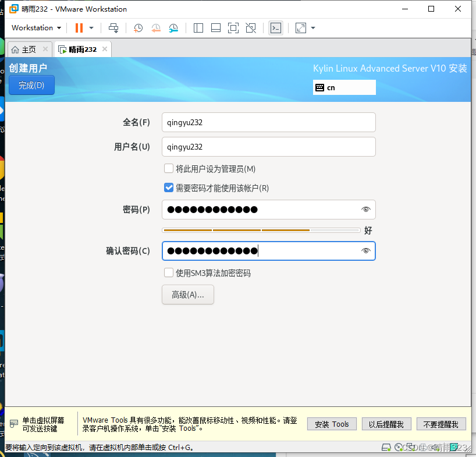Click the 好 password strength label
The width and height of the screenshot is (476, 457).
point(368,231)
